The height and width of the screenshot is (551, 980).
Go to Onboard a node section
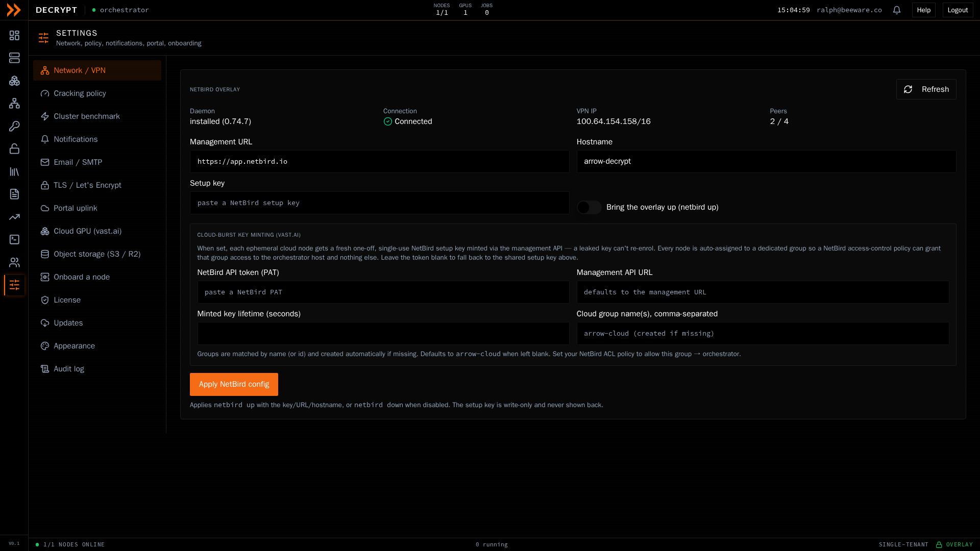click(97, 277)
